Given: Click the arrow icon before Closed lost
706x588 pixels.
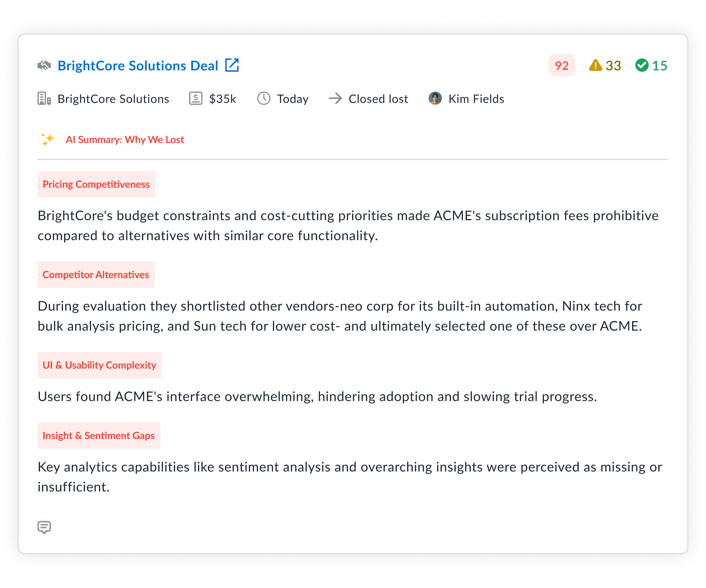Looking at the screenshot, I should [335, 99].
